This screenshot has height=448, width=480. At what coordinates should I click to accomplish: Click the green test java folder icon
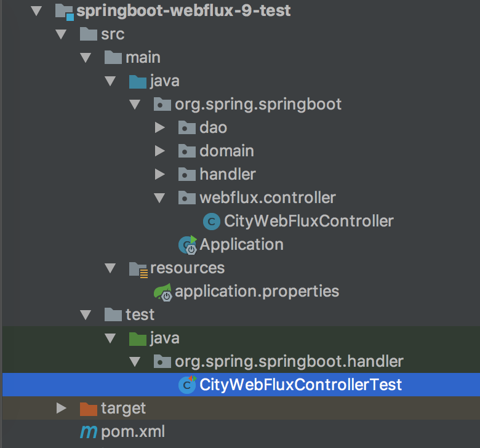[138, 338]
